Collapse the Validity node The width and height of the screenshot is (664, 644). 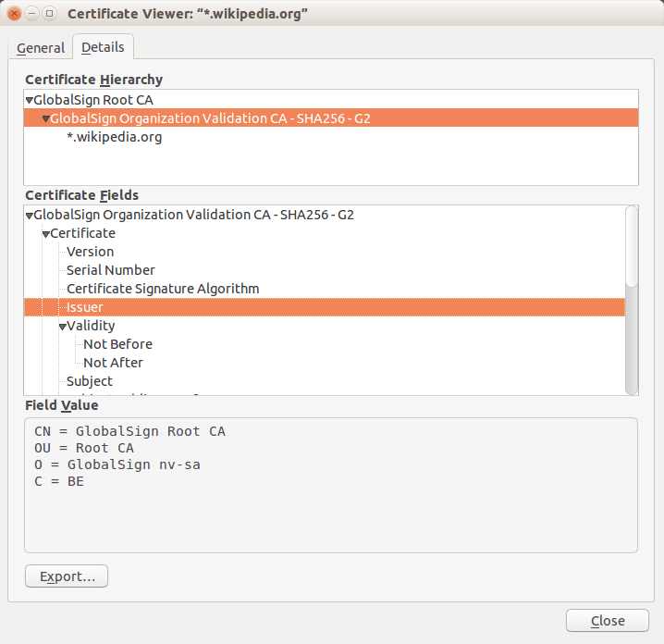[x=63, y=327]
